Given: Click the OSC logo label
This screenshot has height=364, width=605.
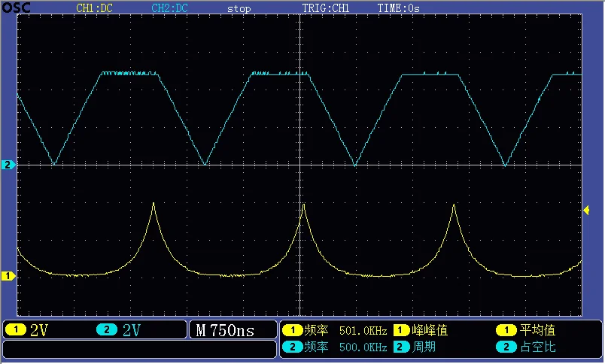Looking at the screenshot, I should click(17, 7).
